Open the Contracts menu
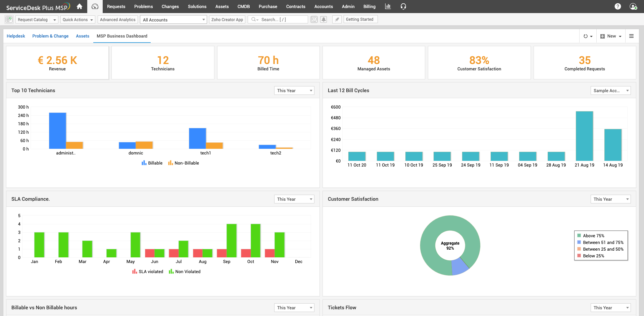This screenshot has width=644, height=316. pos(296,6)
